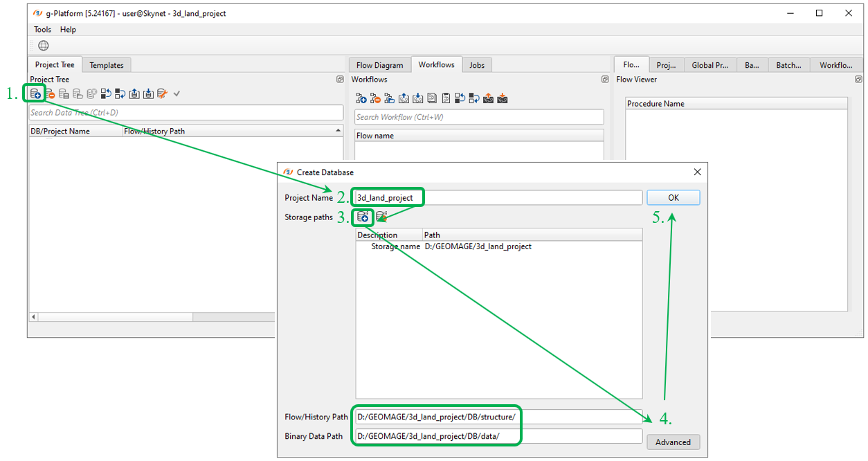The width and height of the screenshot is (868, 461).
Task: Click the paste workflow clipboard icon
Action: point(446,98)
